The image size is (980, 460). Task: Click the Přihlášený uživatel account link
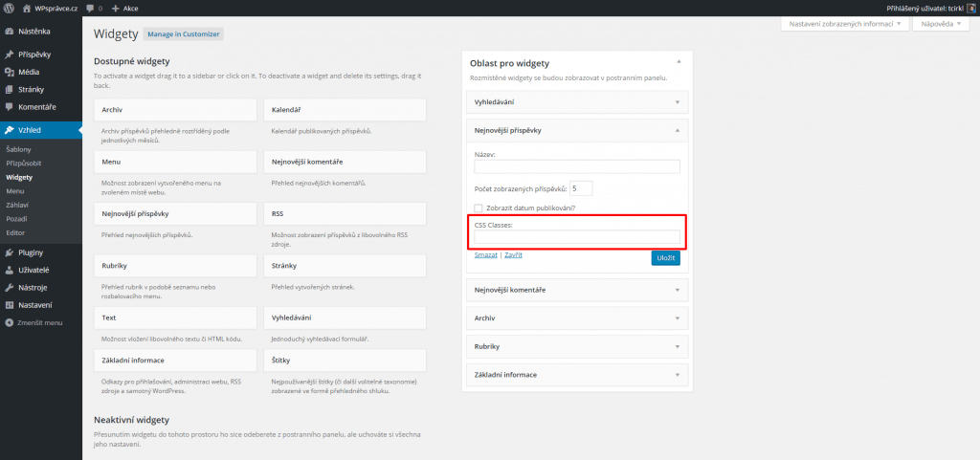[x=925, y=8]
